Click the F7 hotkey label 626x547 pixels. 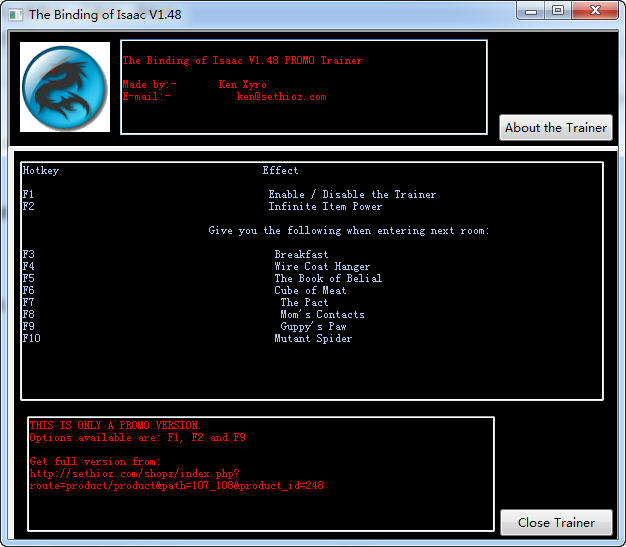28,302
